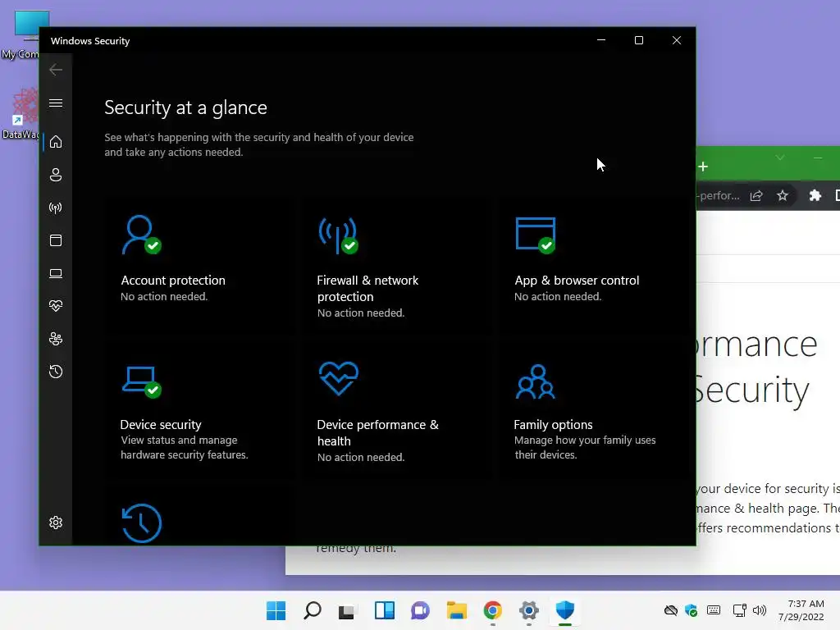Switch to Chrome on the taskbar
Image resolution: width=840 pixels, height=630 pixels.
(492, 610)
